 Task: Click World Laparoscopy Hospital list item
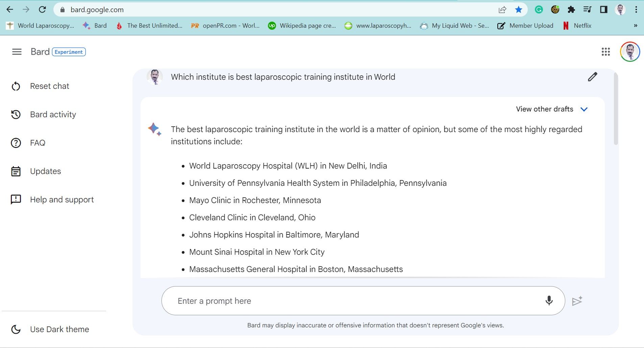point(288,166)
